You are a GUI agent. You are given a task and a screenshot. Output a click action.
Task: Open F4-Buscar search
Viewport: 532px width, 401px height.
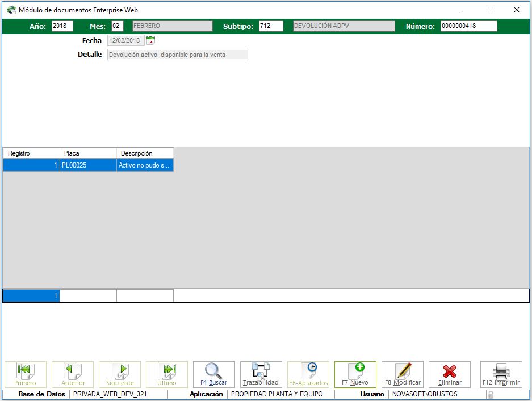(214, 374)
